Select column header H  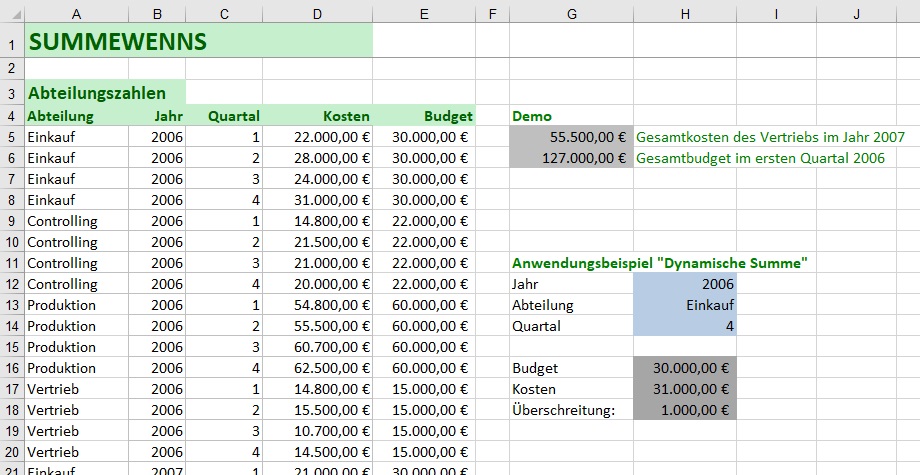tap(684, 13)
